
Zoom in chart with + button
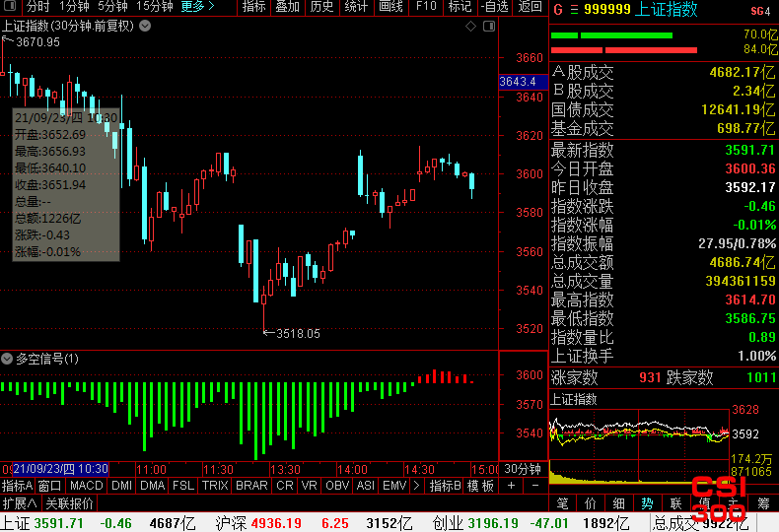[511, 486]
